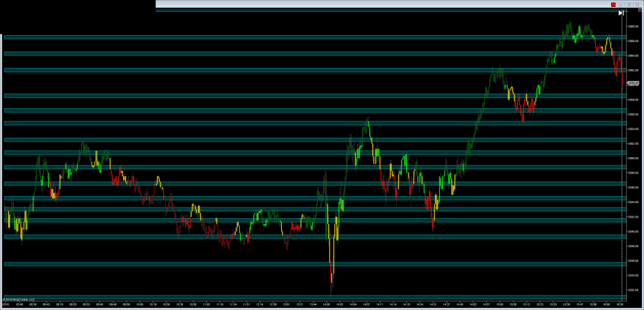Image resolution: width=644 pixels, height=310 pixels.
Task: Click the red indicator icon in title bar
Action: click(x=613, y=4)
